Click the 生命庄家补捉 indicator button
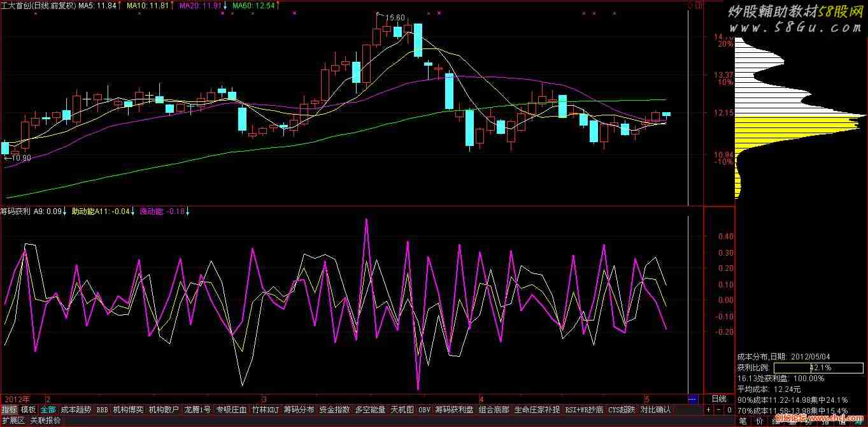868x427 pixels. click(537, 409)
